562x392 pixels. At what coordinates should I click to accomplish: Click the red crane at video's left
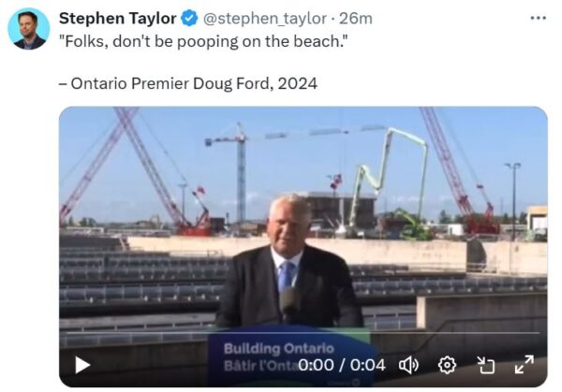click(136, 172)
